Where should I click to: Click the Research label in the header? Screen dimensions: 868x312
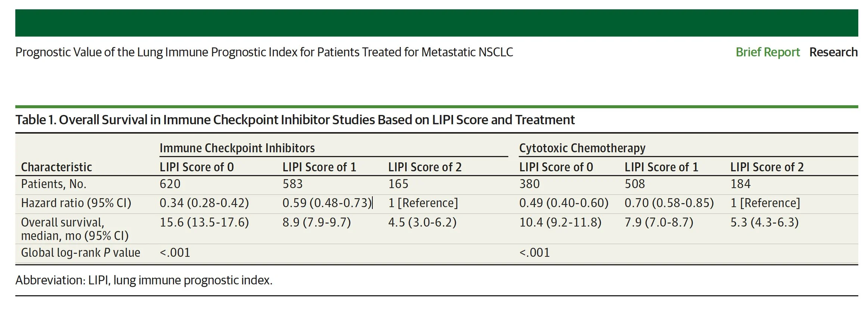coord(833,52)
